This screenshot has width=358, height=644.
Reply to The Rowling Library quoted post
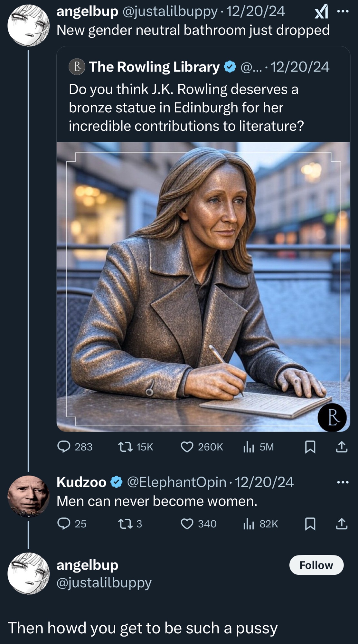pyautogui.click(x=64, y=447)
